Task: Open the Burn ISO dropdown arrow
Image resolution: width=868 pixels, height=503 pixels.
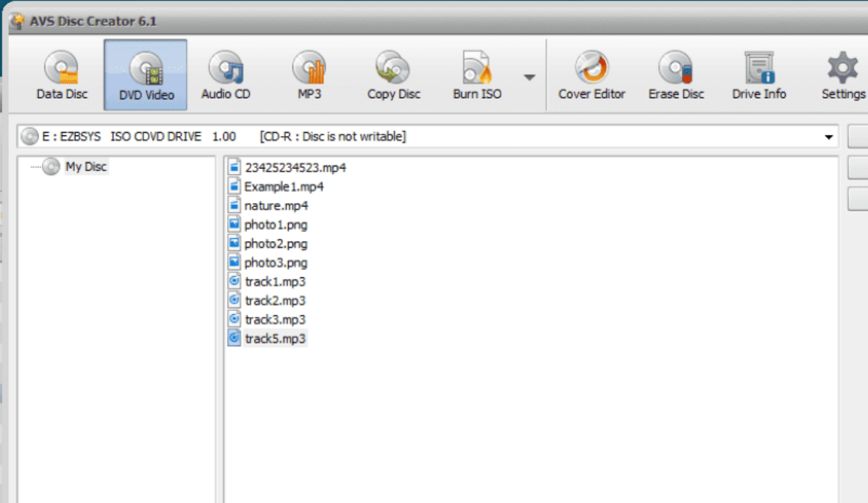Action: point(528,77)
